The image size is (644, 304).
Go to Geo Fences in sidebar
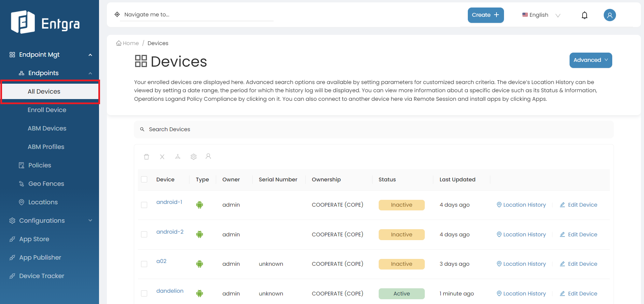coord(46,184)
